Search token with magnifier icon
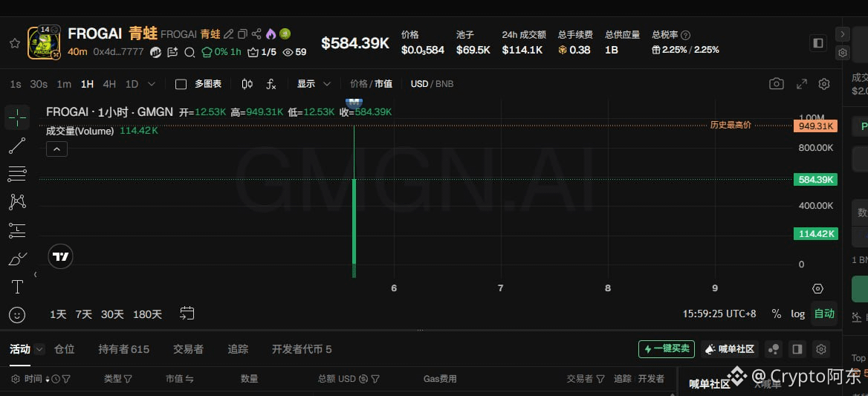 click(x=190, y=52)
